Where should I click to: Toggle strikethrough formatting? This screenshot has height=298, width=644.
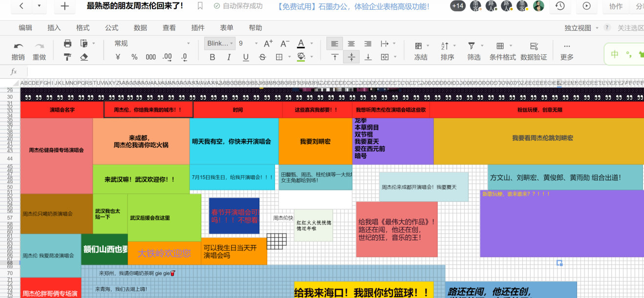pyautogui.click(x=262, y=57)
